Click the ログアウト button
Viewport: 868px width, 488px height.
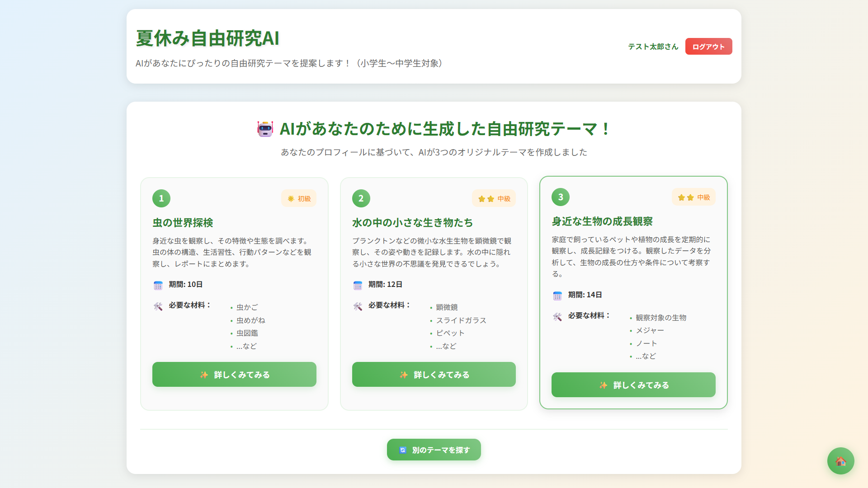tap(708, 47)
